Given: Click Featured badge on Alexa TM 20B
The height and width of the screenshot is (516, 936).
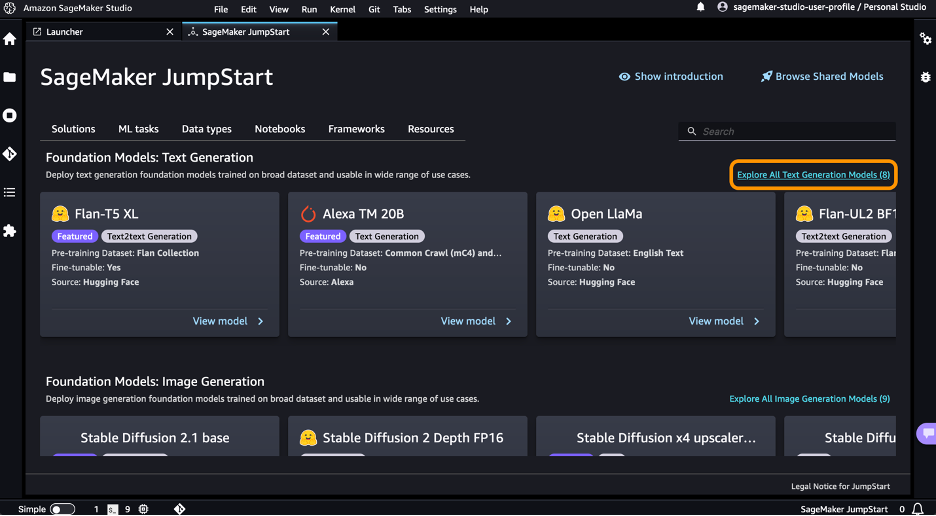Looking at the screenshot, I should (323, 236).
